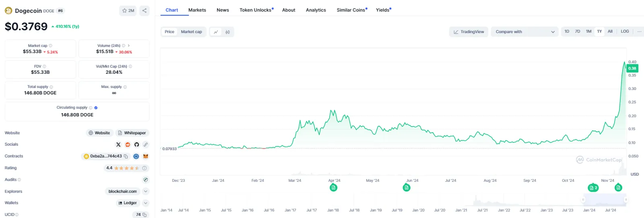Open Circulating supply info icon
The height and width of the screenshot is (218, 644).
coord(91,108)
